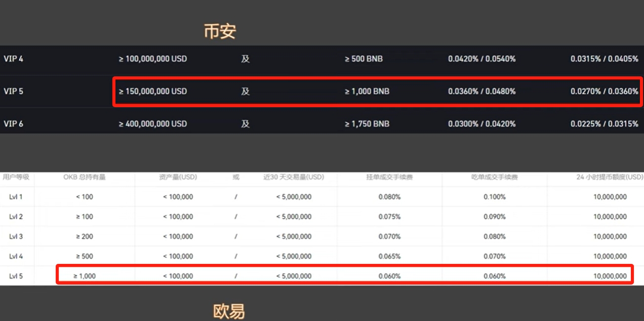Screen dimensions: 644x321
Task: Select the "Lvl 1" row label
Action: 16,197
